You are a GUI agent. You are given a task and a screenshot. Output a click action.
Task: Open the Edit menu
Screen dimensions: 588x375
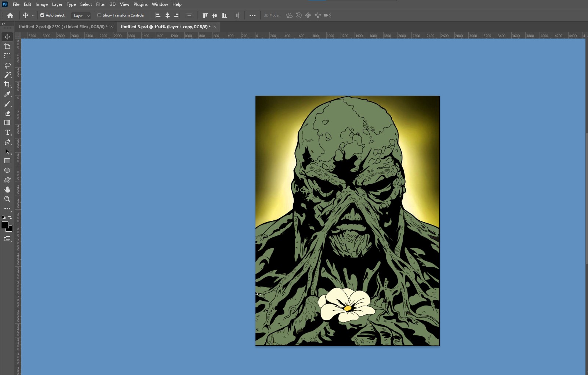28,4
